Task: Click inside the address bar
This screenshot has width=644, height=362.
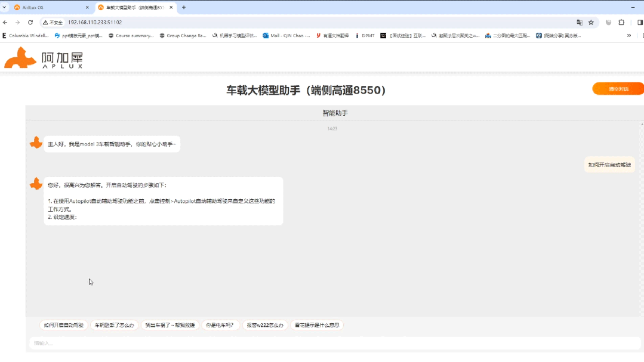Action: 179,21
